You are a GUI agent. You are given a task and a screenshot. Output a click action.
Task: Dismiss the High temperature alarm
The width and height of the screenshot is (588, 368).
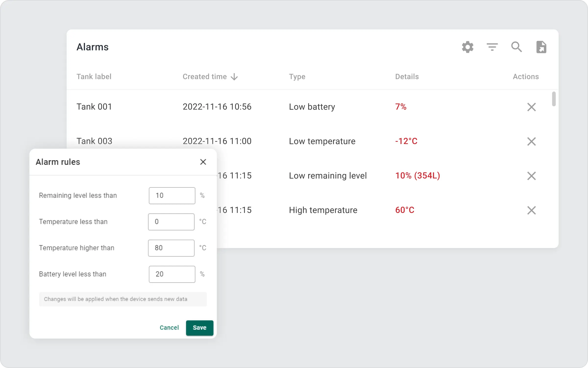[531, 210]
